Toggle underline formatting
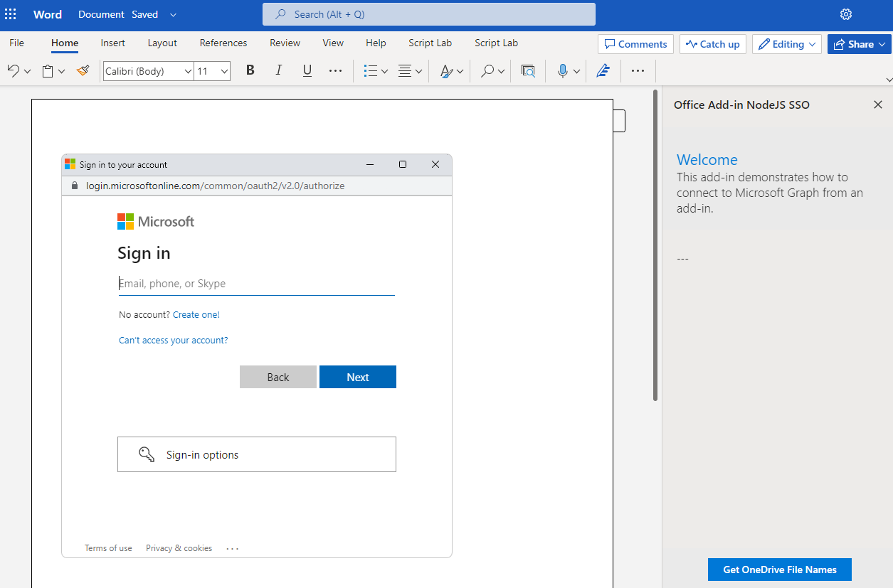Viewport: 893px width, 588px height. tap(307, 70)
